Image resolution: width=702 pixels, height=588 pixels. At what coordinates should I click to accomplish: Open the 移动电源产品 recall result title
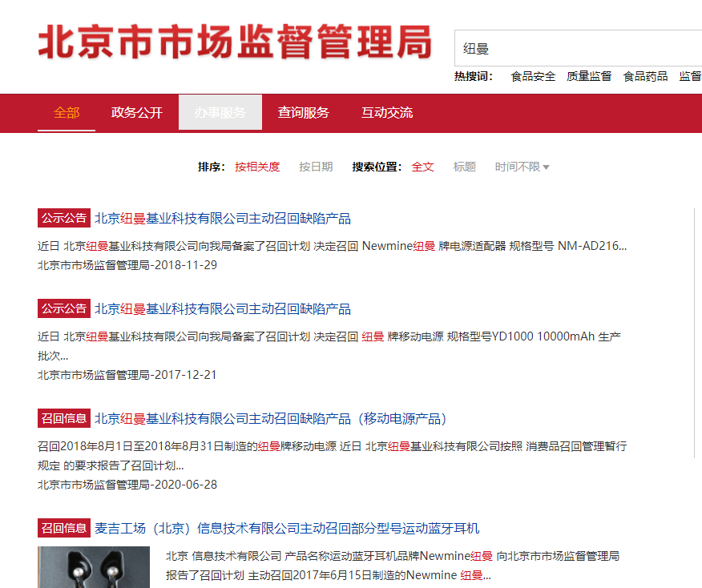[270, 419]
